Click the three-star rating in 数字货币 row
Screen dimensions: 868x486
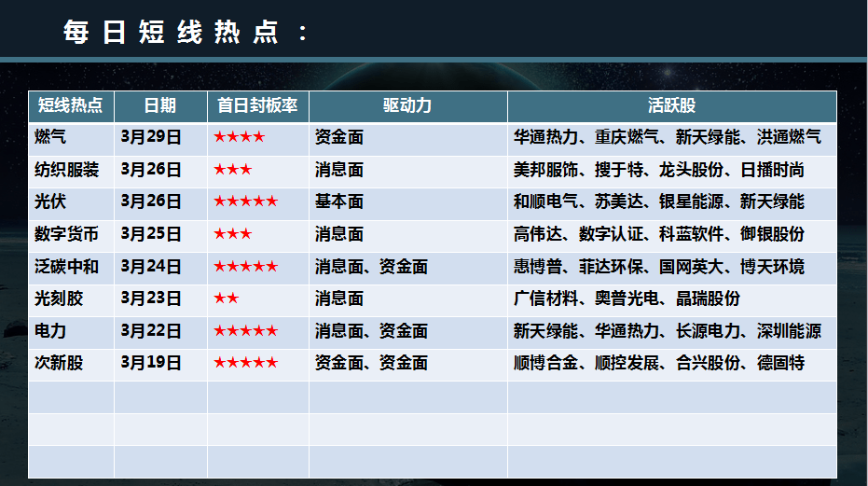pyautogui.click(x=232, y=234)
